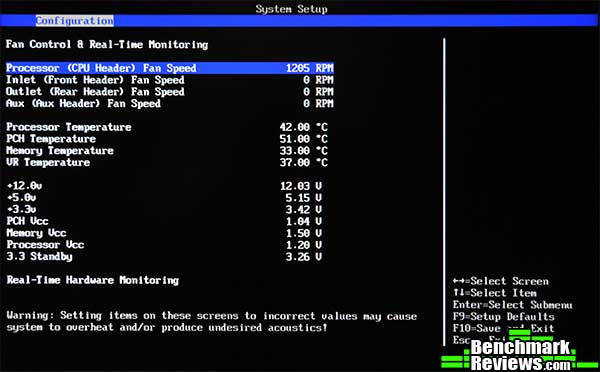
Task: Click the Processor Vcc label
Action: tap(45, 245)
